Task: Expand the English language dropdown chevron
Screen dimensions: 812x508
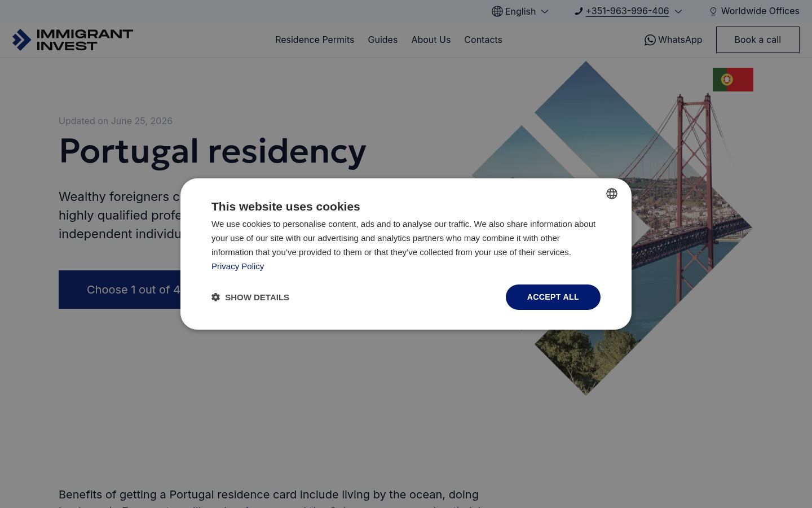Action: coord(545,11)
